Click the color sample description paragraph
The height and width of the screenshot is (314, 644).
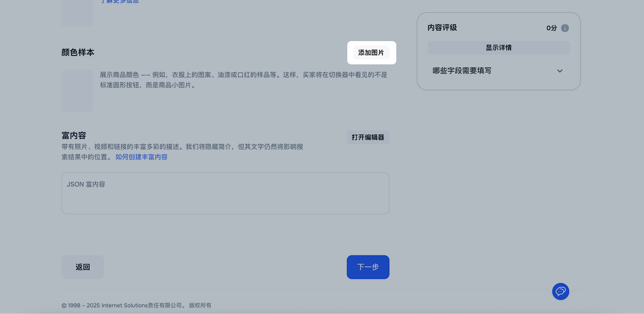click(243, 80)
